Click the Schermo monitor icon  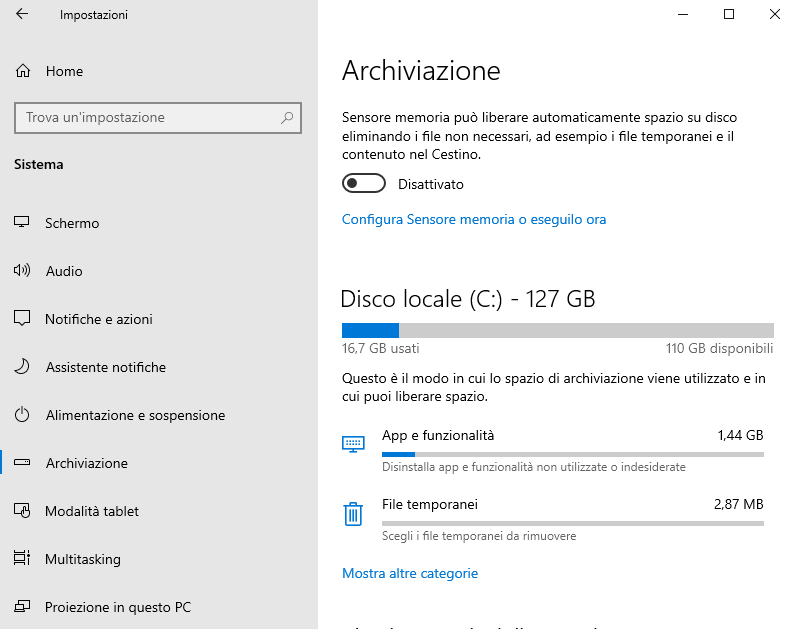click(x=22, y=223)
